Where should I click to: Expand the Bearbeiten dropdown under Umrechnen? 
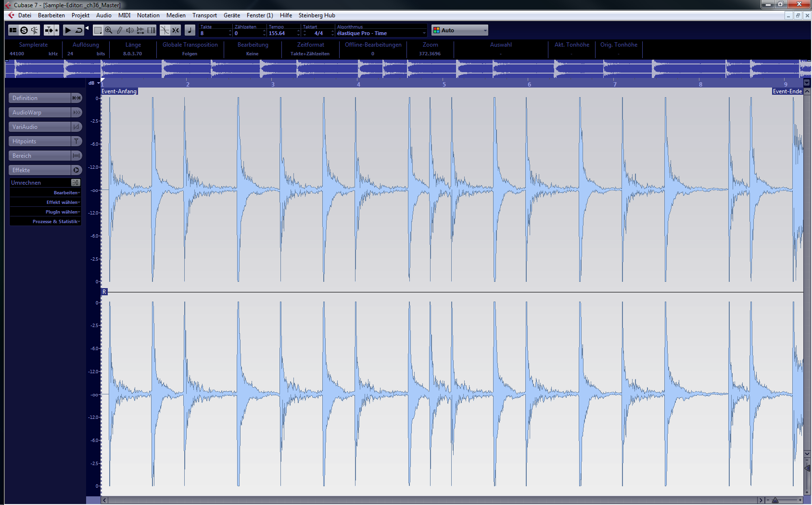(x=45, y=193)
